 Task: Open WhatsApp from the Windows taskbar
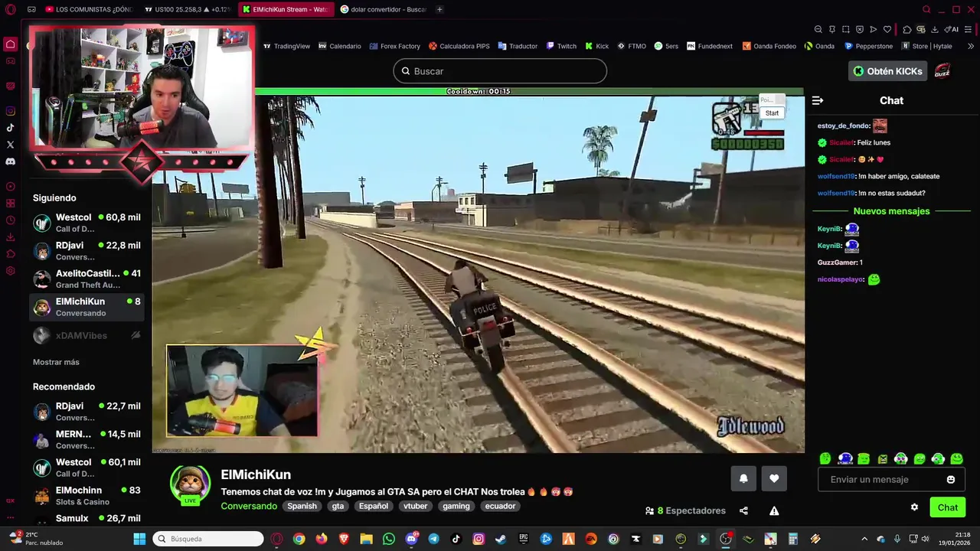pyautogui.click(x=389, y=539)
